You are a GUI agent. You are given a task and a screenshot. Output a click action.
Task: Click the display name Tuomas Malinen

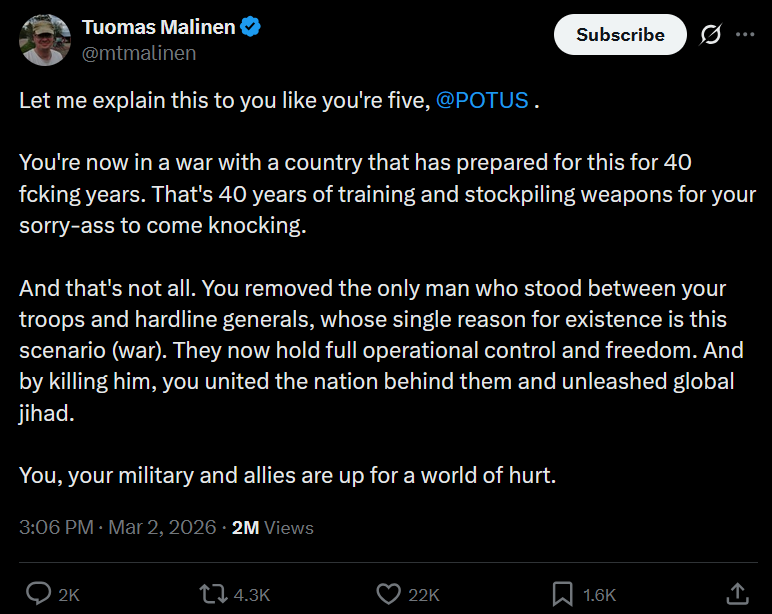(158, 28)
